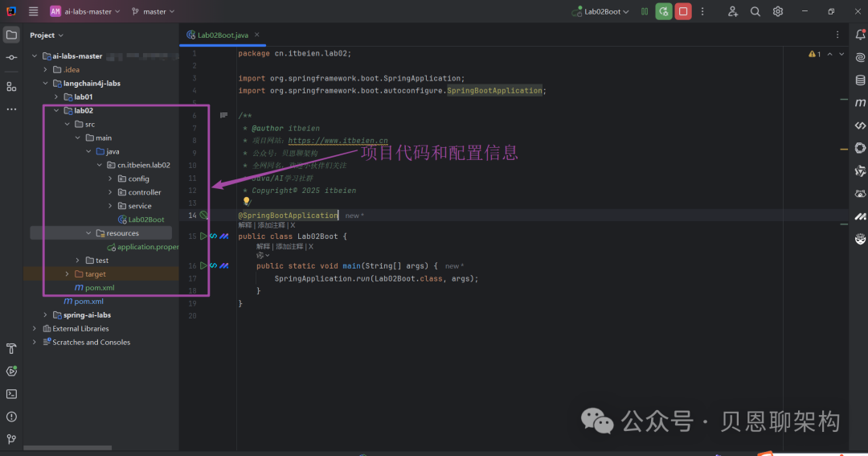Open the Build hammer tool window
Image resolution: width=868 pixels, height=456 pixels.
pyautogui.click(x=11, y=348)
